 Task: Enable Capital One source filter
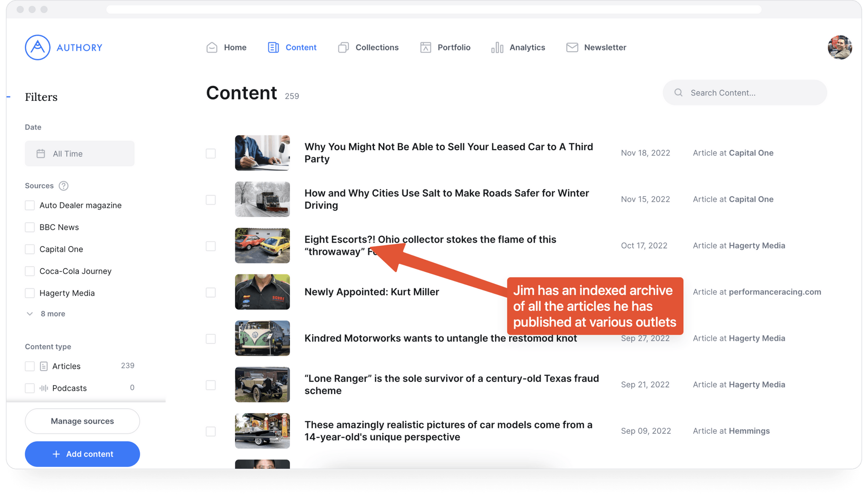click(30, 249)
